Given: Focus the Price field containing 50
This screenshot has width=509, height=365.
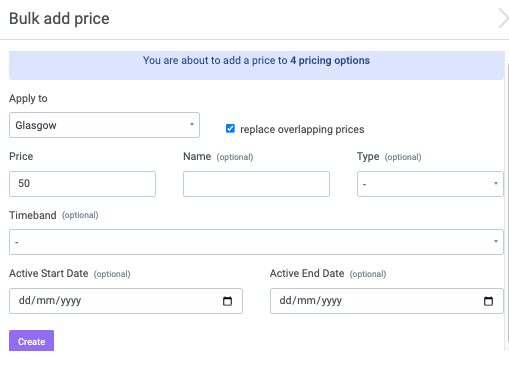Looking at the screenshot, I should [82, 184].
